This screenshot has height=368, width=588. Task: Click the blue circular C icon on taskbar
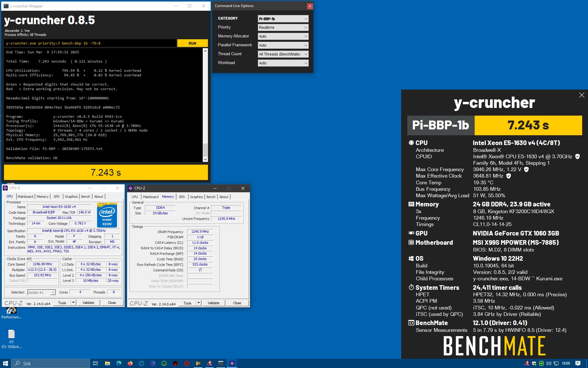(141, 363)
